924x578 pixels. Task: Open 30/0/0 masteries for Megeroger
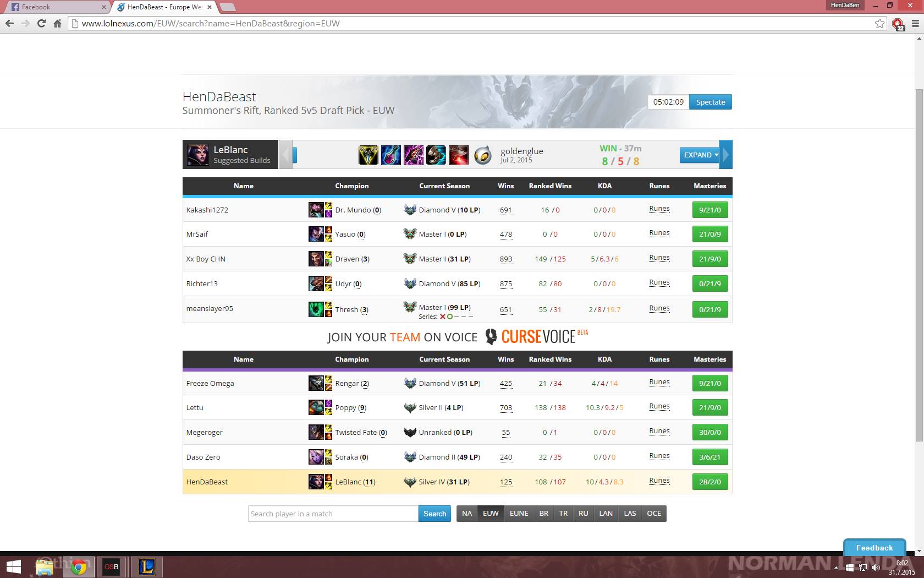tap(710, 432)
